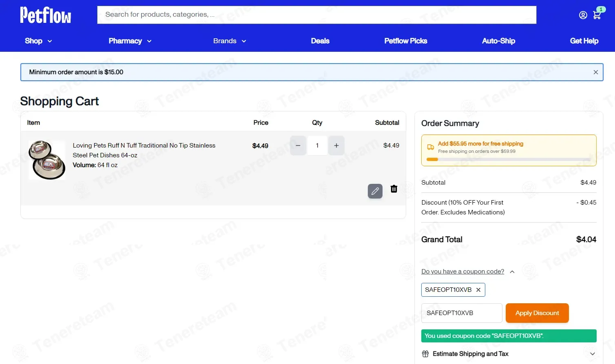Edit the cart item with pencil icon

pyautogui.click(x=375, y=191)
